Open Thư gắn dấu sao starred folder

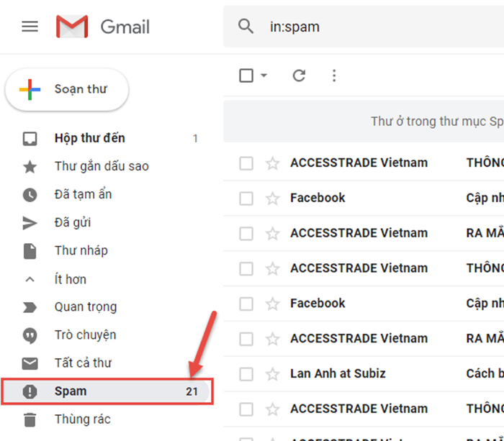click(x=104, y=166)
